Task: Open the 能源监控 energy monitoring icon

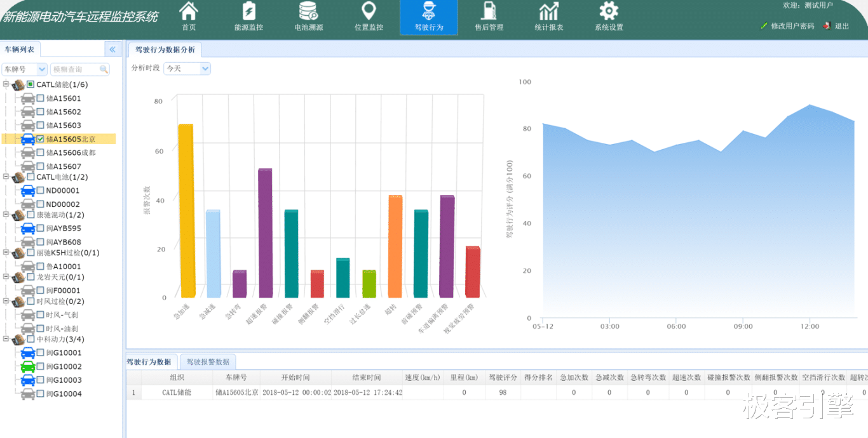Action: [x=248, y=11]
